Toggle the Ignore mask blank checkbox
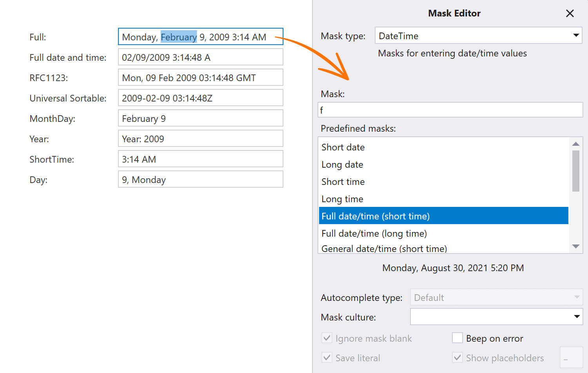The image size is (588, 373). [327, 338]
